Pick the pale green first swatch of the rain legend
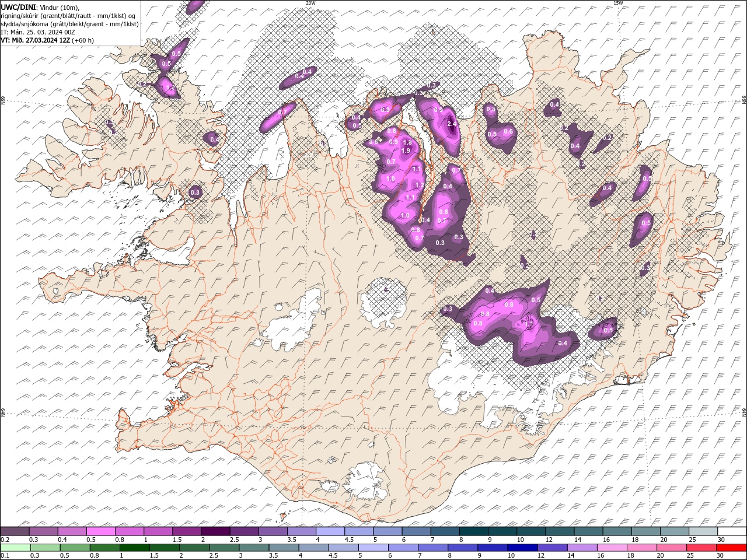The height and width of the screenshot is (560, 747). 15,548
